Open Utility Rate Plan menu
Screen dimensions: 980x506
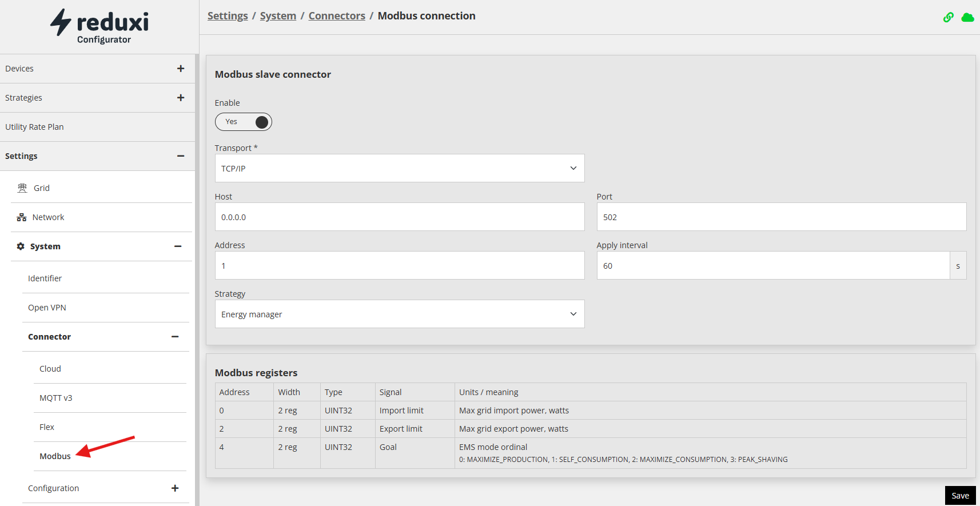(97, 127)
